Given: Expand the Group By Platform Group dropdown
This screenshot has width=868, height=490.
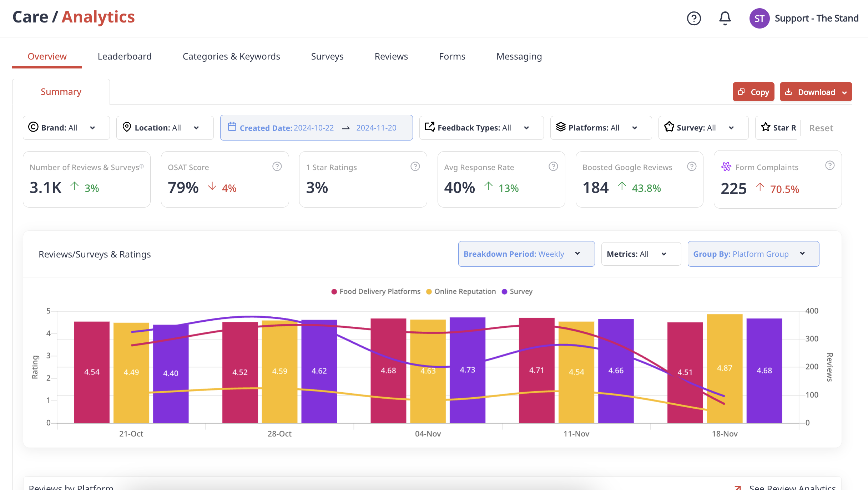Looking at the screenshot, I should point(753,254).
